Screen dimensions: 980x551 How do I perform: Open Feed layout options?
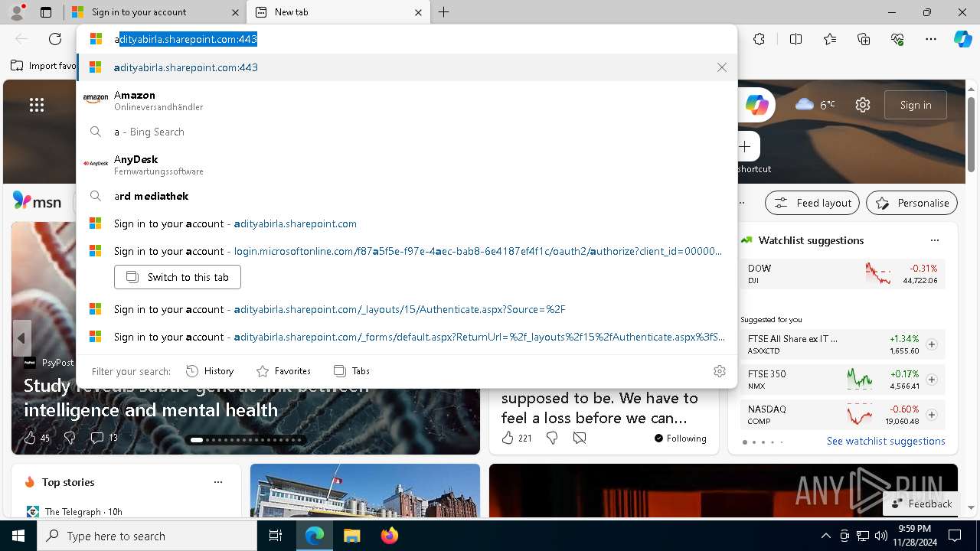(x=813, y=203)
